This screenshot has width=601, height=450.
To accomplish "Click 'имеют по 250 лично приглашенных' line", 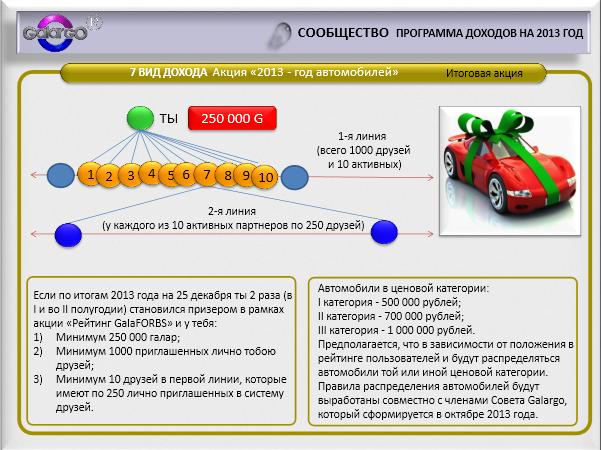I will [x=170, y=394].
